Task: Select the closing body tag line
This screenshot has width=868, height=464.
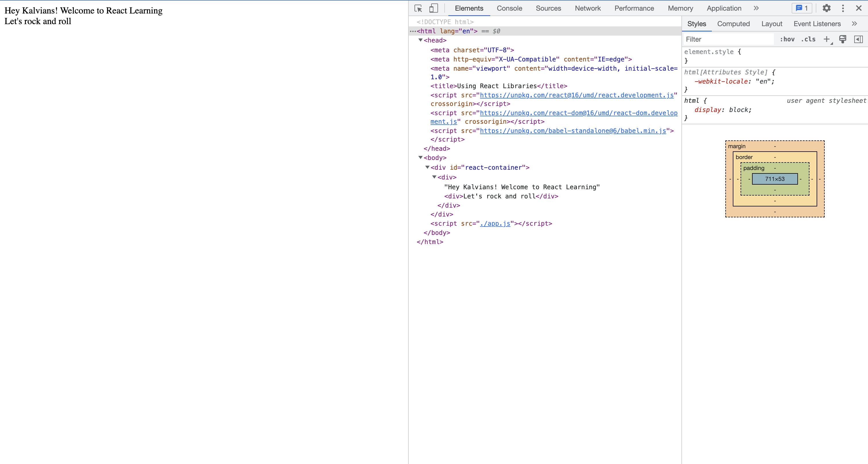Action: pyautogui.click(x=437, y=233)
